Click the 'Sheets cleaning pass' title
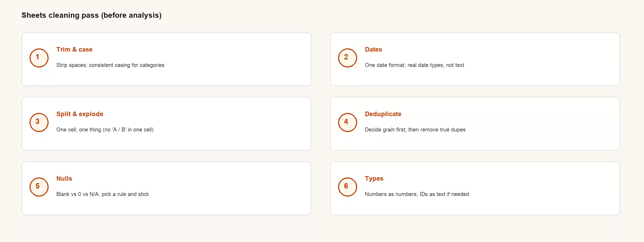The image size is (644, 242). click(92, 15)
